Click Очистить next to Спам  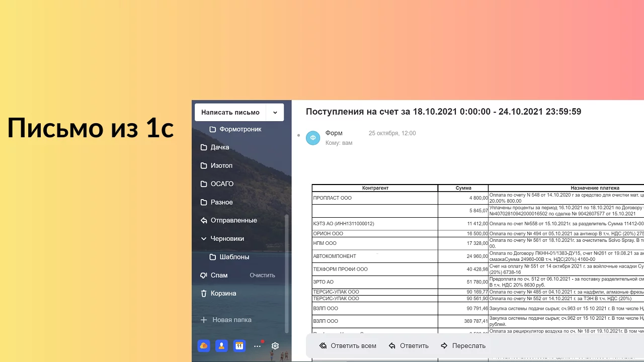pyautogui.click(x=263, y=275)
